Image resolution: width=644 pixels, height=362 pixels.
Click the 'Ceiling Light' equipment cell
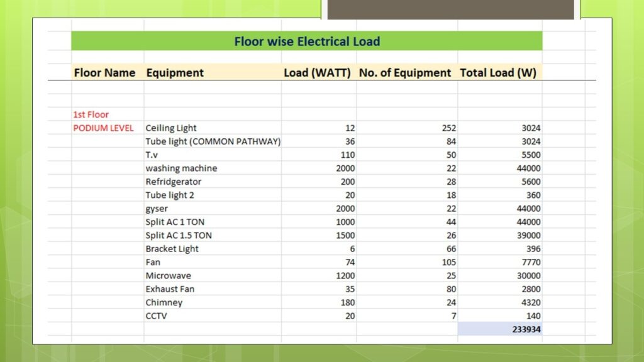tap(171, 128)
